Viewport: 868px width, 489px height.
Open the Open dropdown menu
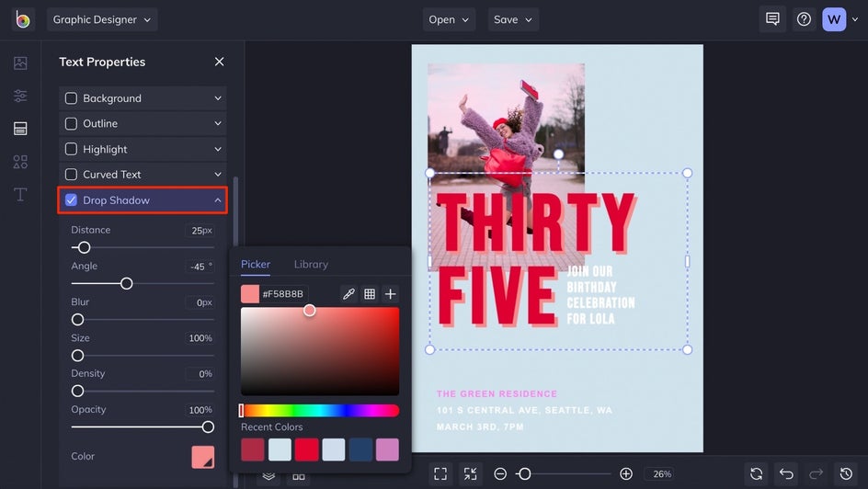(x=449, y=19)
